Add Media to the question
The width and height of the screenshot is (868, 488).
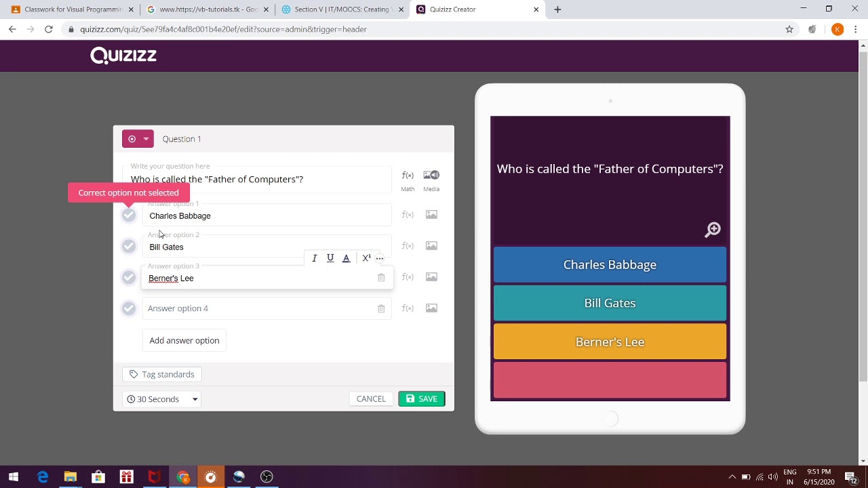tap(431, 175)
